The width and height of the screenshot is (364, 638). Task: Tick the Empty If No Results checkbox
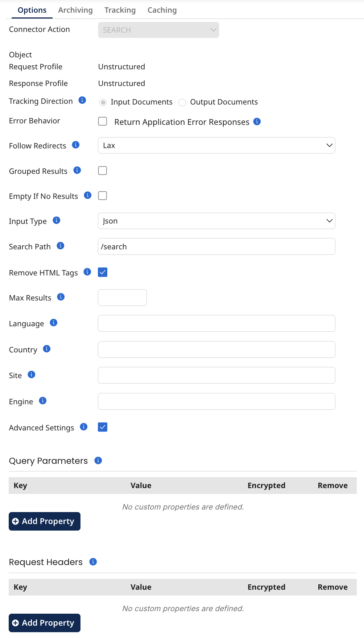click(x=103, y=196)
